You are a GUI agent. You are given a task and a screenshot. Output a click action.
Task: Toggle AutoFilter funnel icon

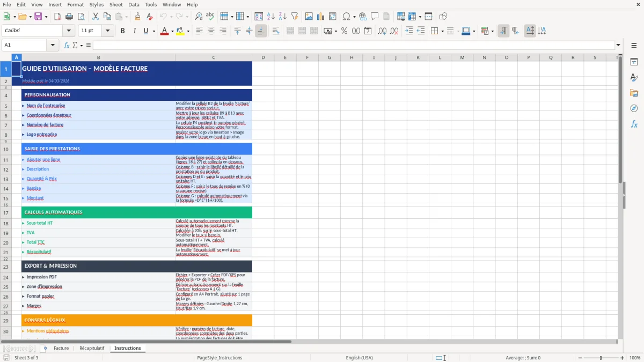(x=294, y=17)
